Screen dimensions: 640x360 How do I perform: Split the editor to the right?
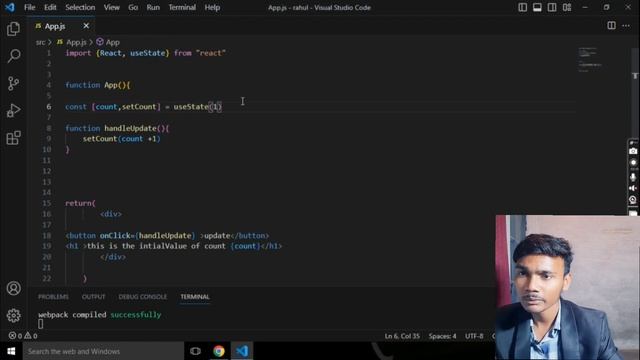[x=611, y=26]
